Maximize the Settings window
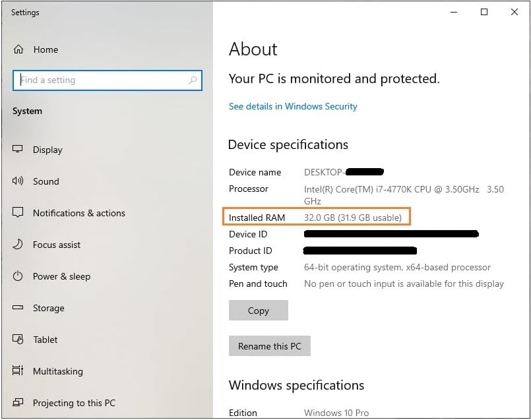The height and width of the screenshot is (420, 531). coord(484,12)
